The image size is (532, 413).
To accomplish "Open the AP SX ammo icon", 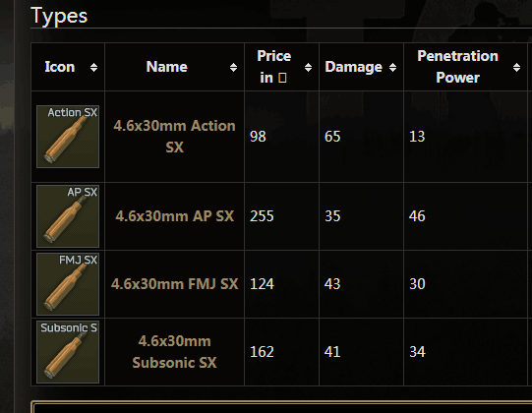I will click(x=68, y=216).
